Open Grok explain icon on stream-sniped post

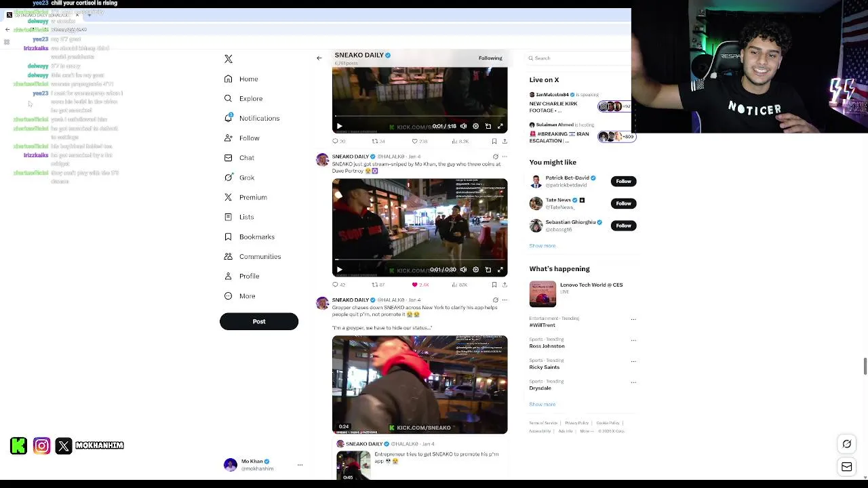click(496, 157)
